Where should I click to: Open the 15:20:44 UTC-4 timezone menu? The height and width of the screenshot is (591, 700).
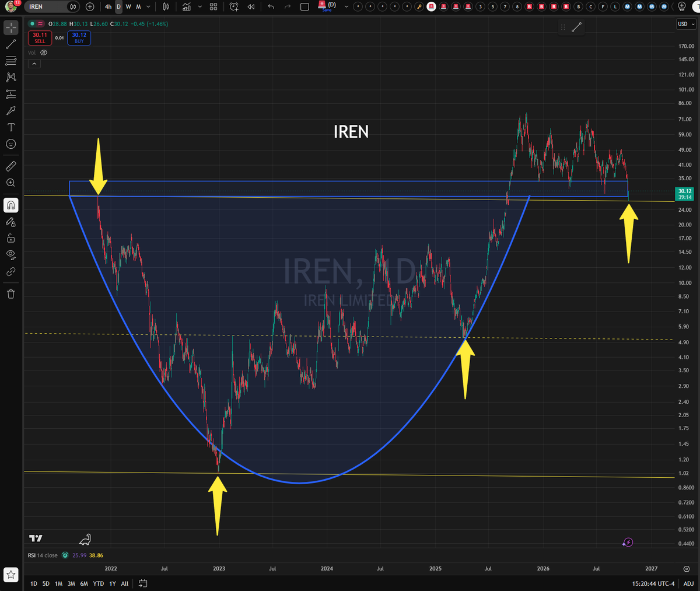point(653,583)
